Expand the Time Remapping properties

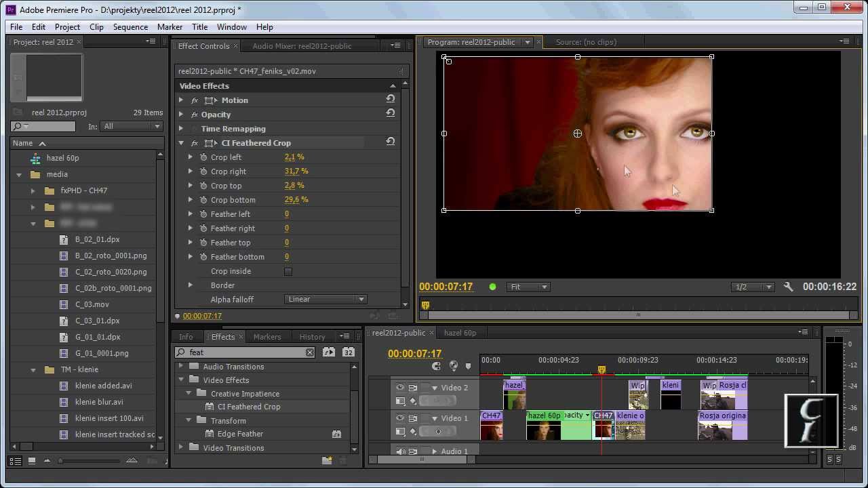point(181,129)
